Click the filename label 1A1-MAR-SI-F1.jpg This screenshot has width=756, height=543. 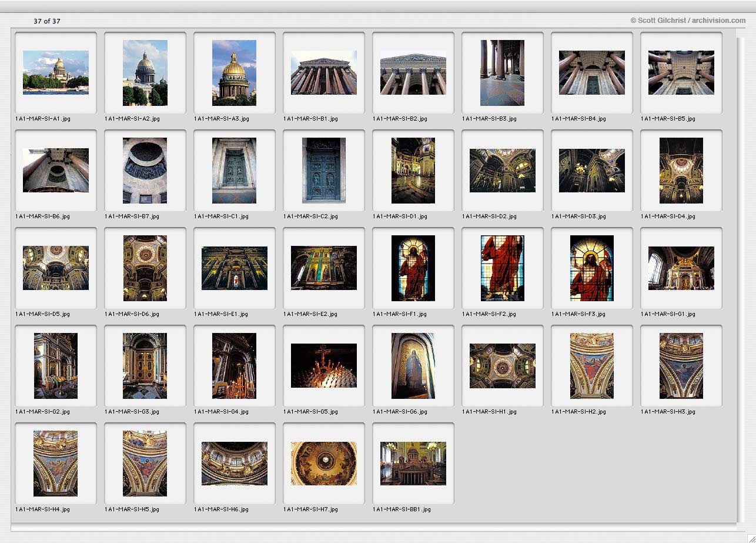400,314
